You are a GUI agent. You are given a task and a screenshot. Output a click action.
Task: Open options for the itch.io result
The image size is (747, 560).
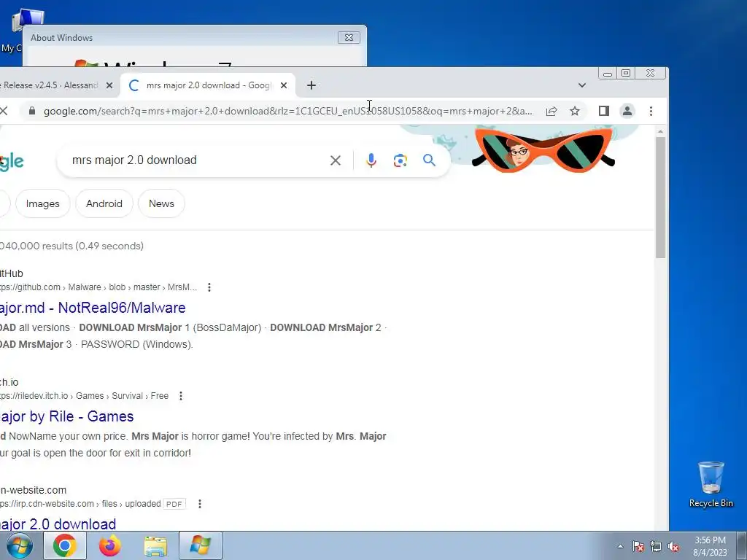181,396
